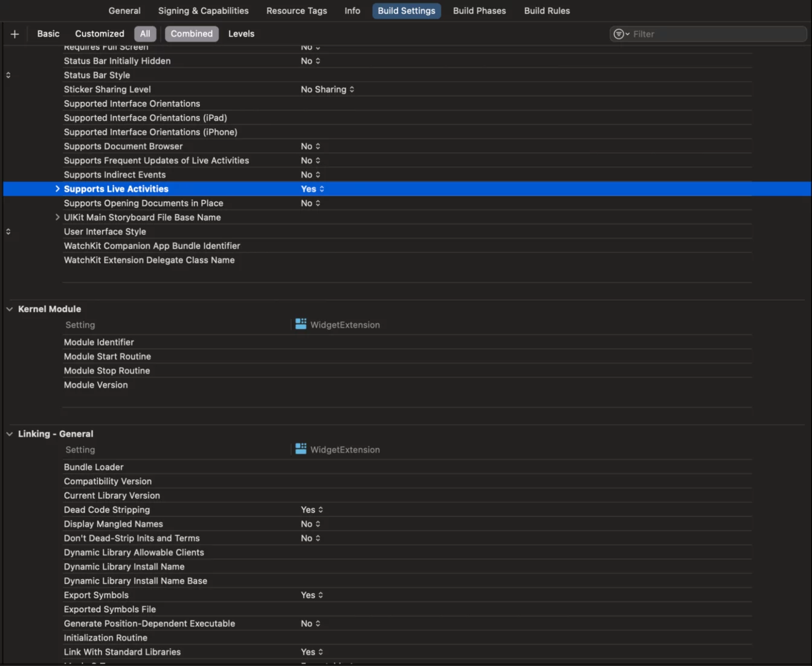
Task: Change Supports Indirect Events value
Action: pyautogui.click(x=311, y=175)
